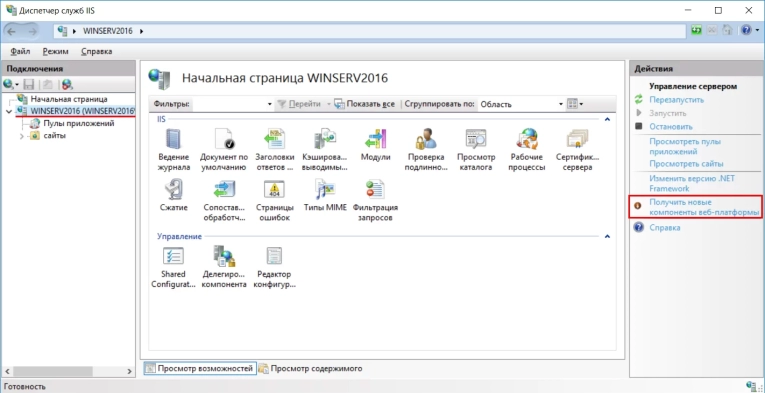The height and width of the screenshot is (393, 765).
Task: Open the Режим menu
Action: point(56,51)
